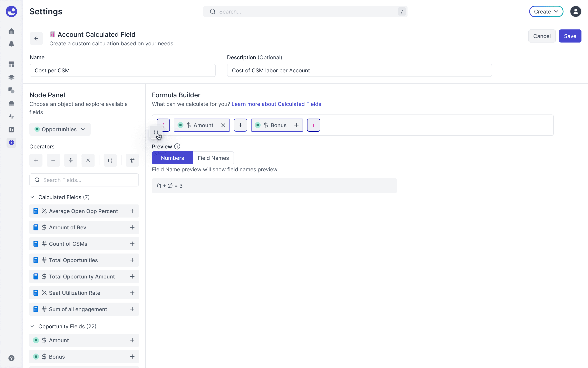Click the Name input field
Viewport: 588px width, 368px height.
[122, 70]
